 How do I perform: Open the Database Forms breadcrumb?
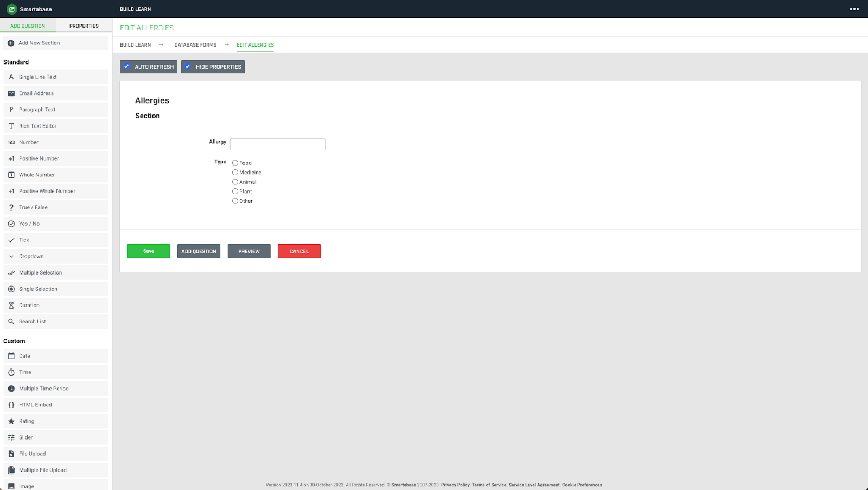[x=195, y=45]
